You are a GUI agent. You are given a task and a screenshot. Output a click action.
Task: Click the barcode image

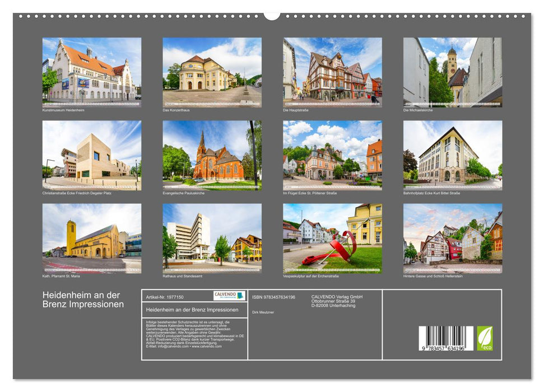coord(445,339)
